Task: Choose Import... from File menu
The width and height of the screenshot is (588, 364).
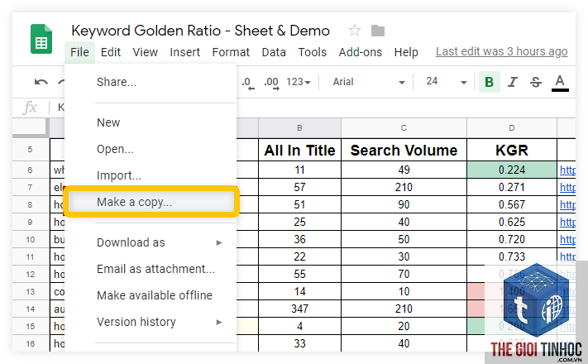Action: point(151,175)
